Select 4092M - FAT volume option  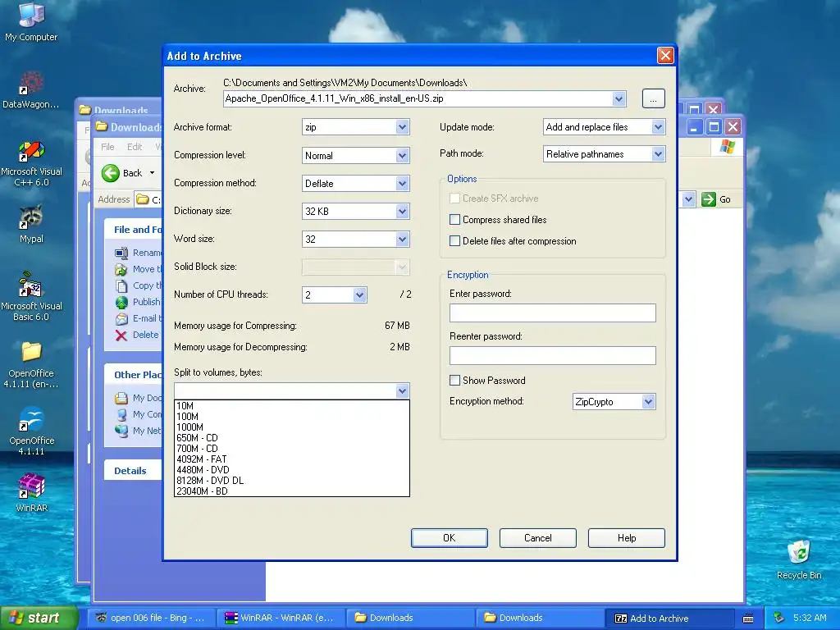click(292, 459)
